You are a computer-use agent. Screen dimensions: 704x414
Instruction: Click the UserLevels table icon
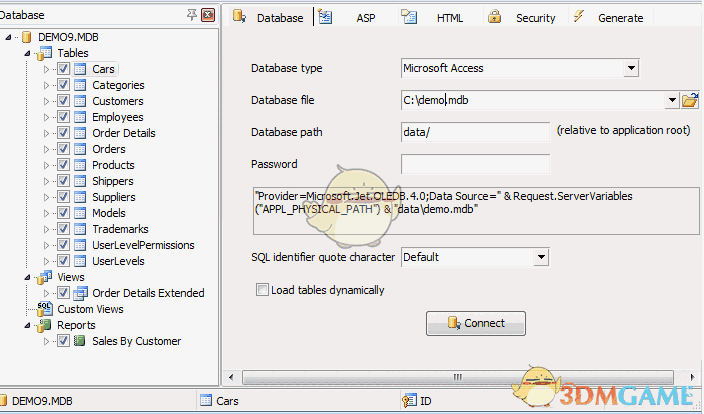coord(80,261)
